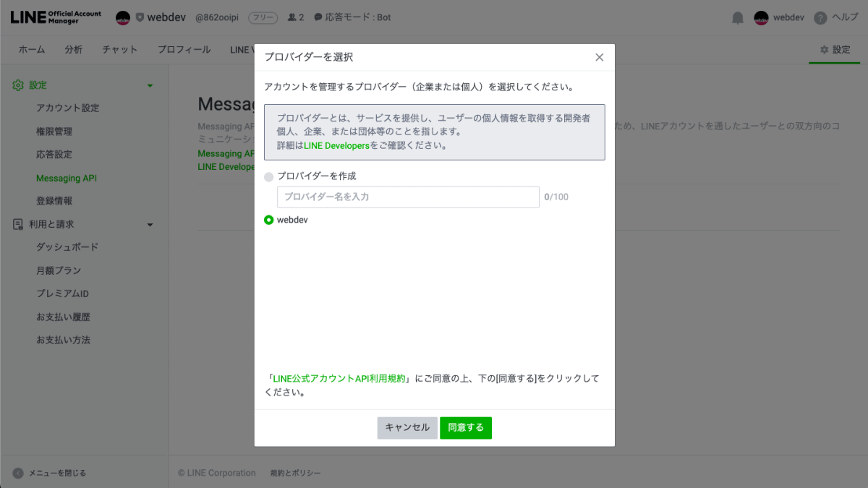
Task: Open アカウント設定 in the sidebar
Action: pyautogui.click(x=68, y=108)
